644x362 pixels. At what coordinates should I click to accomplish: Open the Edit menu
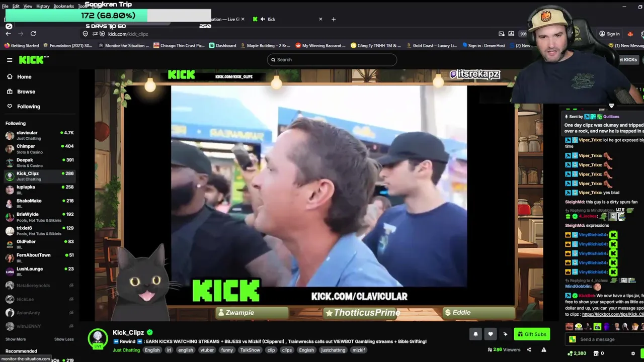tap(16, 6)
